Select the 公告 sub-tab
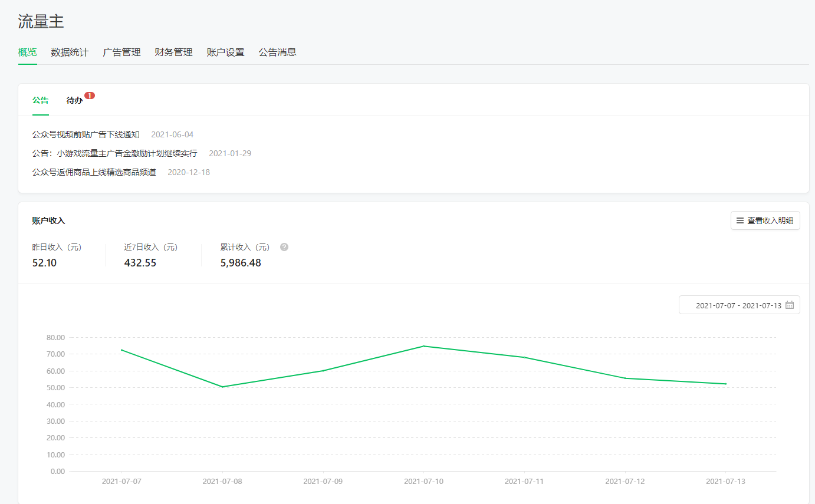815x504 pixels. point(41,101)
